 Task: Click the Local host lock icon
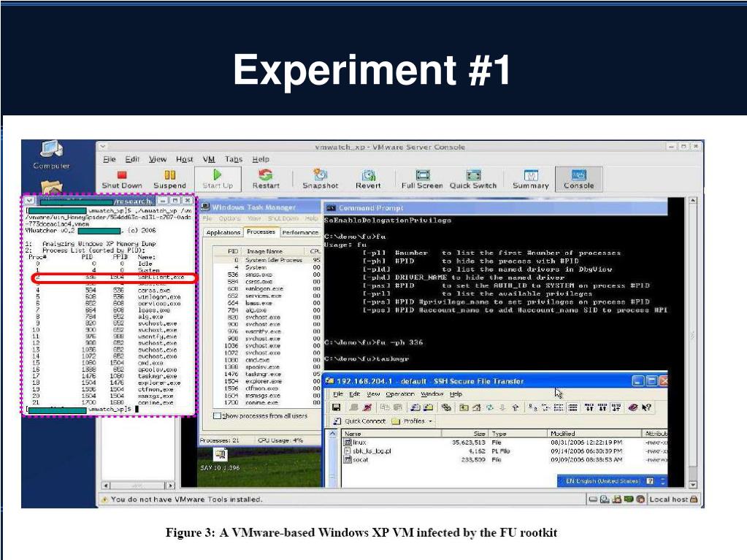click(x=694, y=499)
